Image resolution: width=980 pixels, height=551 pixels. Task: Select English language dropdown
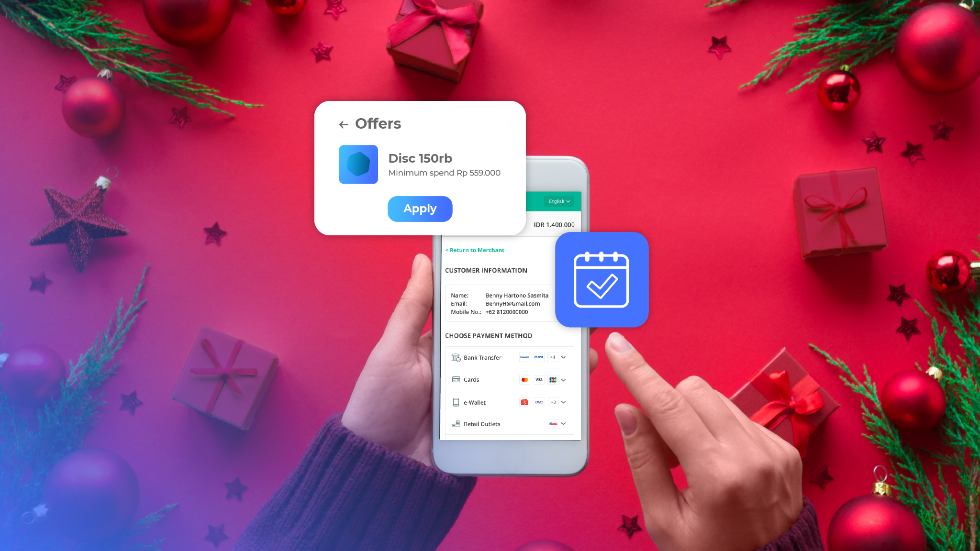(558, 200)
